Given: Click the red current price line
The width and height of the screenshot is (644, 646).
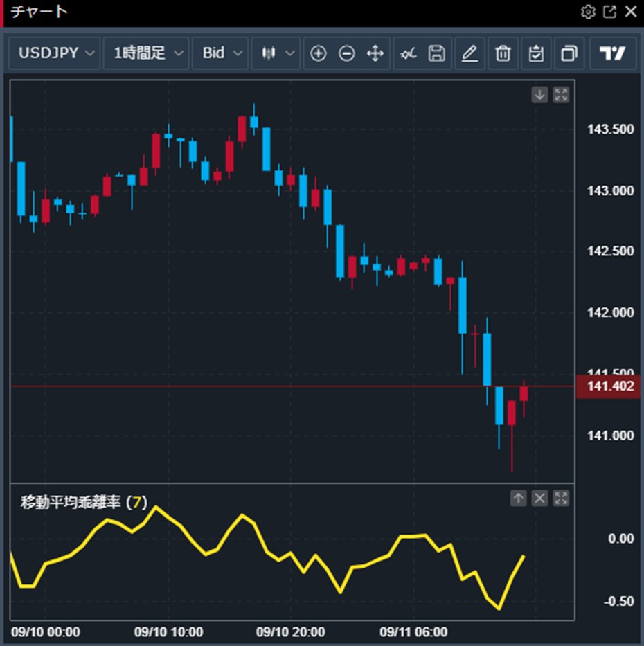Looking at the screenshot, I should click(292, 386).
